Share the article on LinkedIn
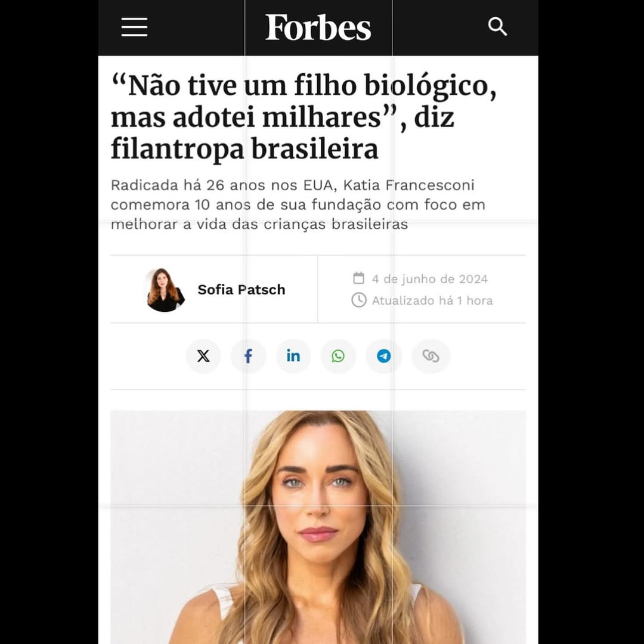Viewport: 644px width, 644px height. [293, 356]
